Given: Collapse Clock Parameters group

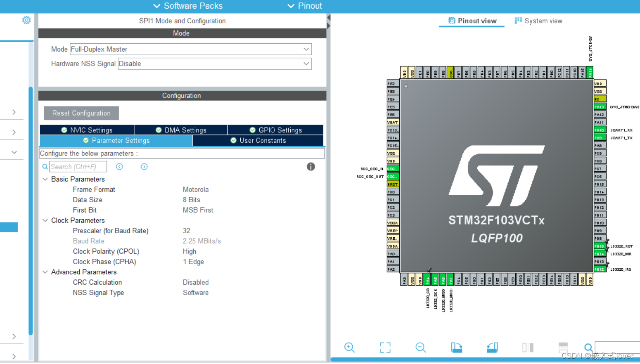Looking at the screenshot, I should click(x=45, y=220).
